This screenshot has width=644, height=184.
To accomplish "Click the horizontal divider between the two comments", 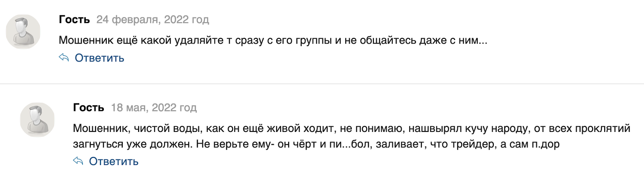I will 322,84.
